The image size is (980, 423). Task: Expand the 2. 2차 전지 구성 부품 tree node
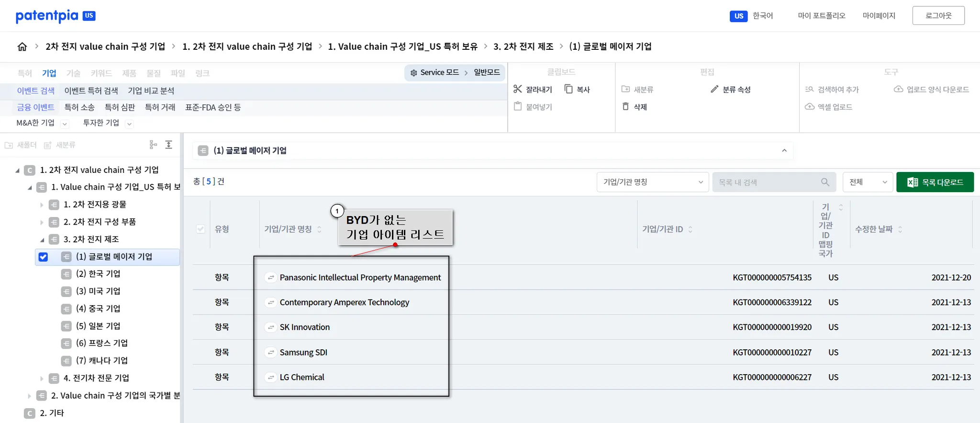(x=42, y=222)
